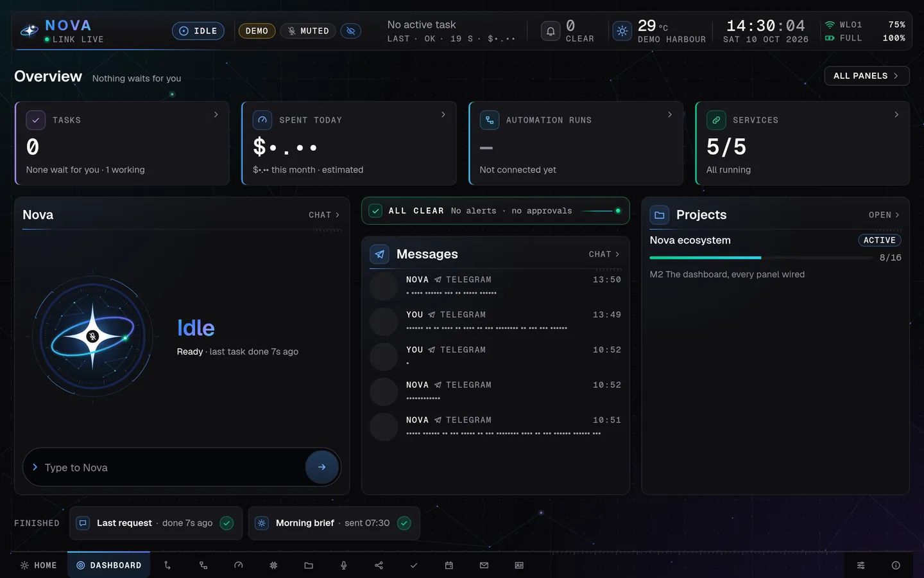Open the Messages CHAT link
924x578 pixels.
point(604,254)
